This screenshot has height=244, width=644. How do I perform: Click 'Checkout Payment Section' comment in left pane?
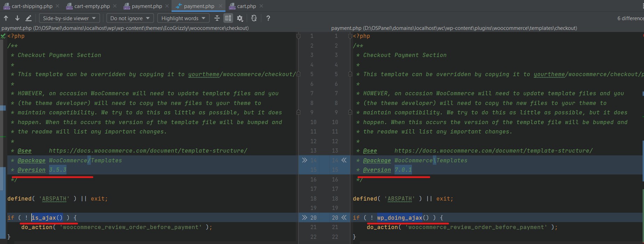[59, 55]
